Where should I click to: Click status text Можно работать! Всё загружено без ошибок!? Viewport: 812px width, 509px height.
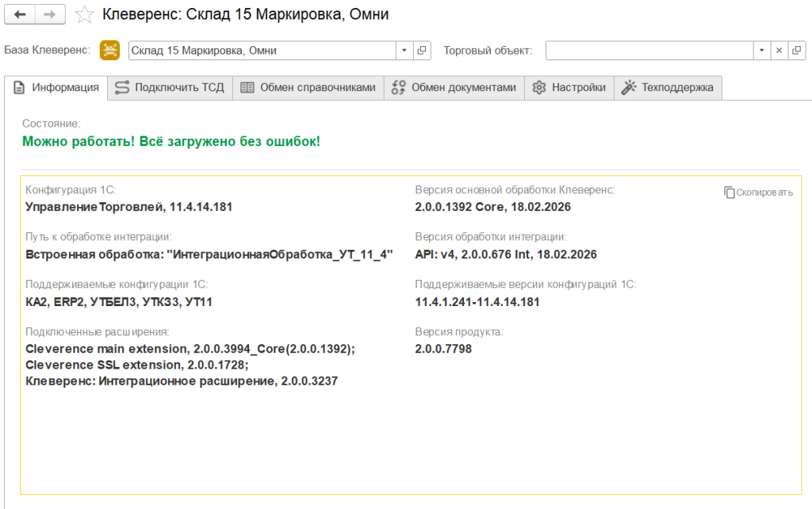[x=171, y=141]
